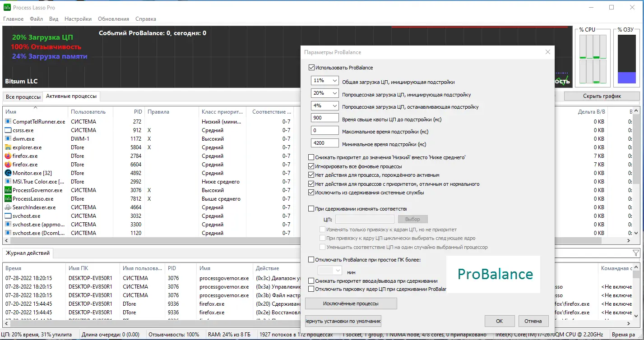Sort process list by Класс приоритета column
The image size is (644, 340).
pyautogui.click(x=222, y=112)
